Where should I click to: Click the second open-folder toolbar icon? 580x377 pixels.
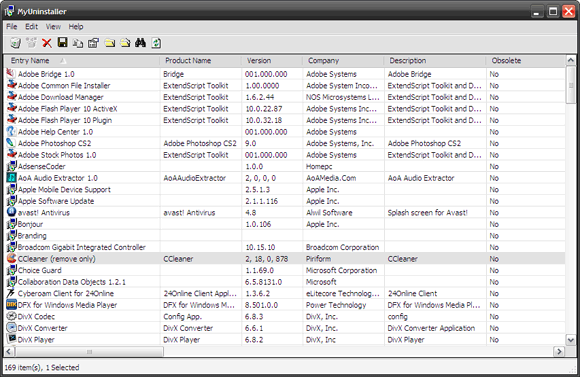point(125,43)
